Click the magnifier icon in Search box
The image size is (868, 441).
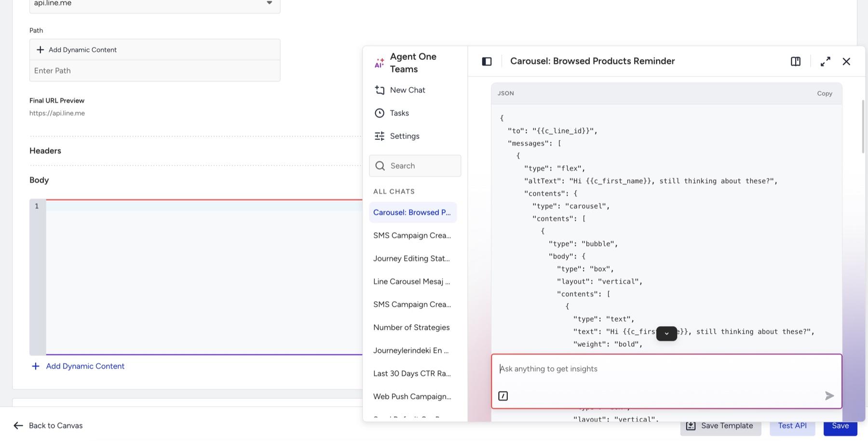click(x=380, y=165)
